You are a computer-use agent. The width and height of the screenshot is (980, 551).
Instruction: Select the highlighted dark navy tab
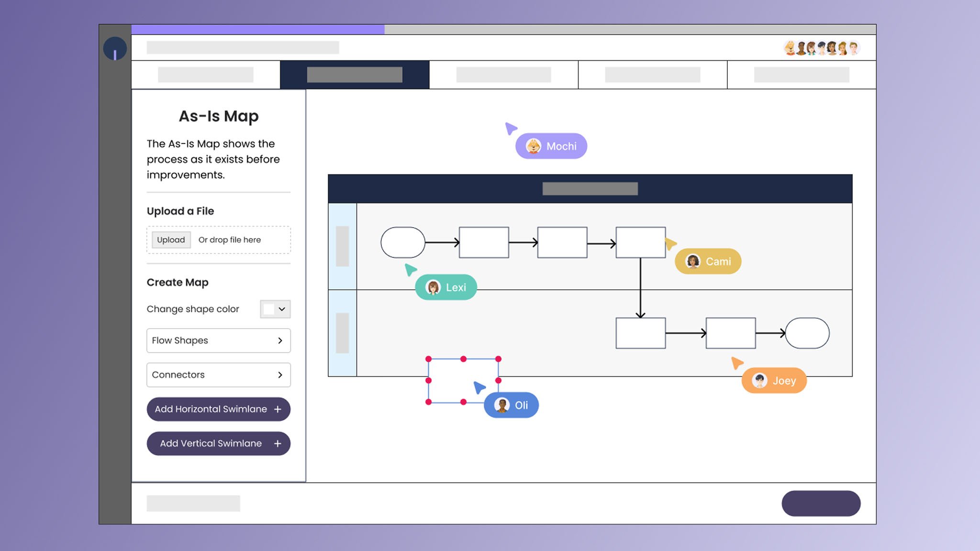coord(355,75)
